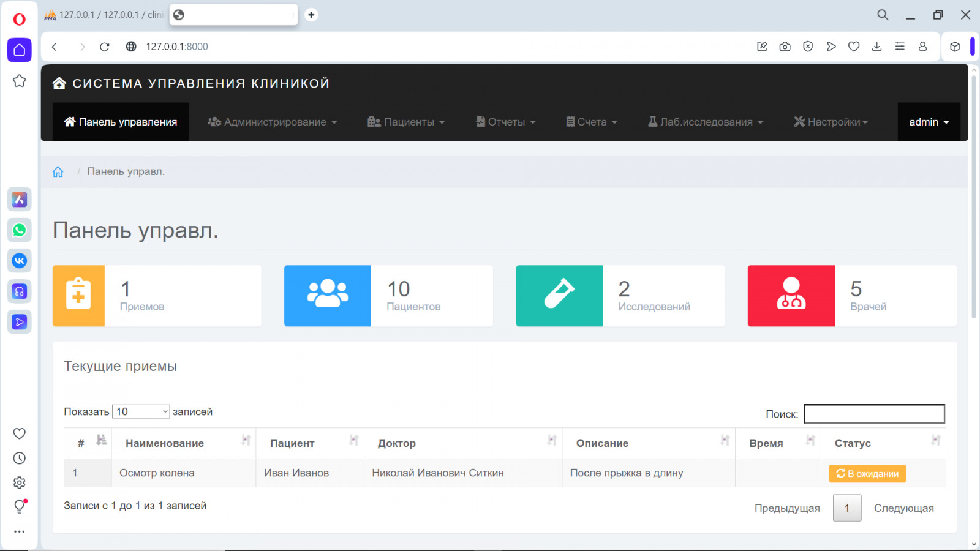Open the three-dots sidebar setup

[x=20, y=531]
